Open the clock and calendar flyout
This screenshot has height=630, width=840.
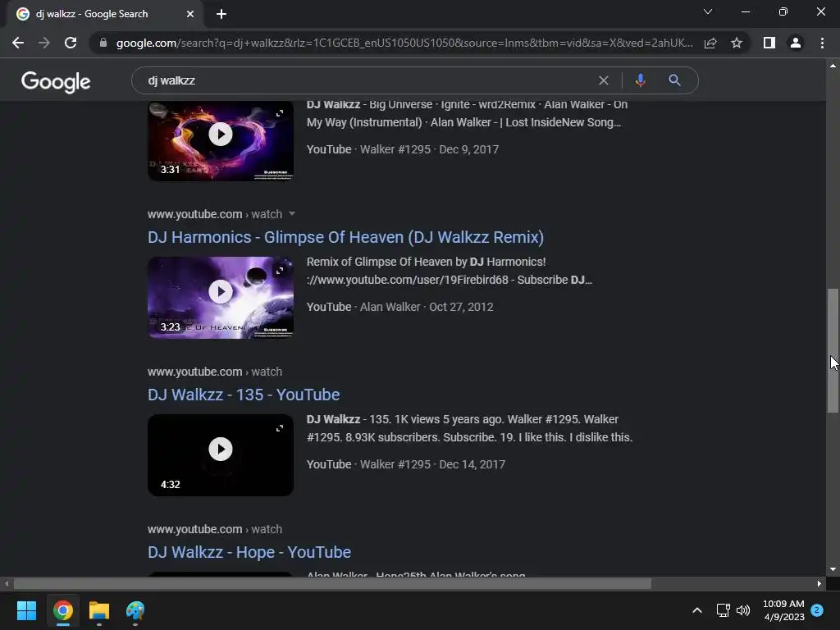point(783,610)
